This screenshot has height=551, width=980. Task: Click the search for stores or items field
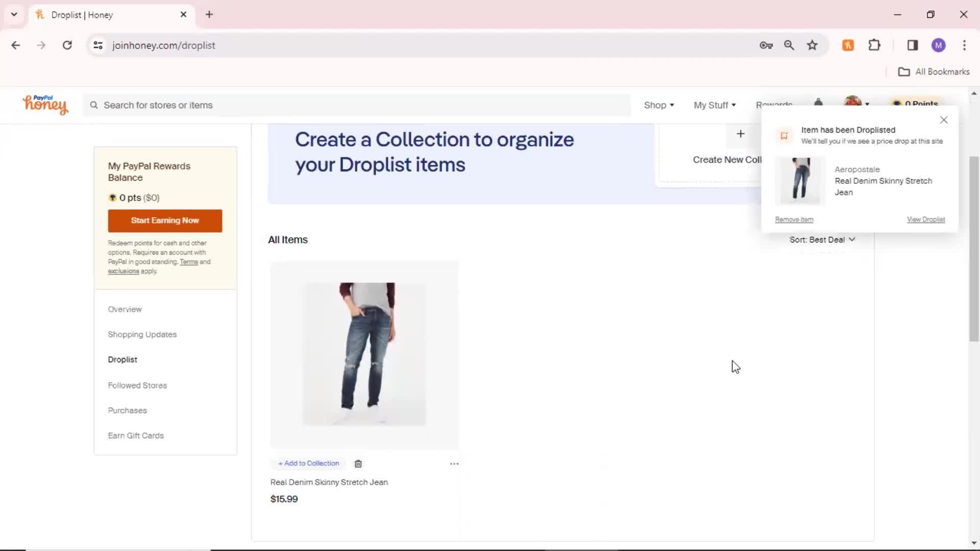357,105
